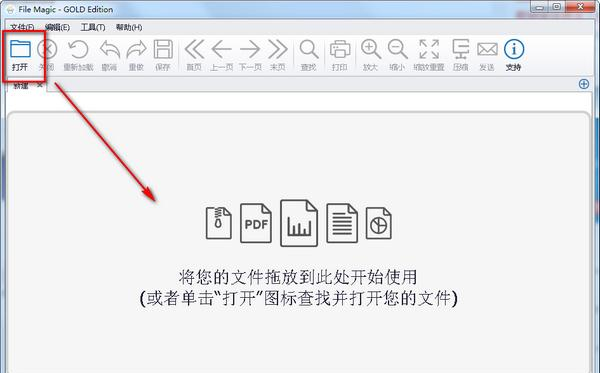Maximize the File Magic window

[557, 7]
